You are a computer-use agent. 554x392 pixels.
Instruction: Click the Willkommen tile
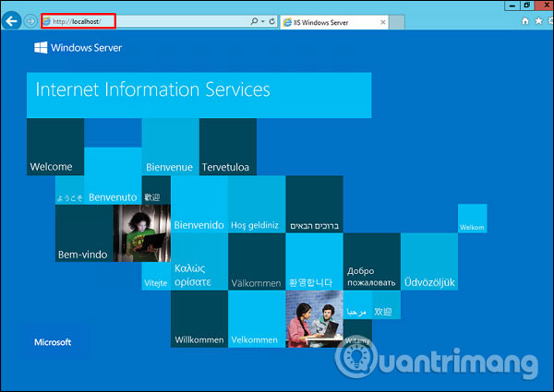[199, 319]
